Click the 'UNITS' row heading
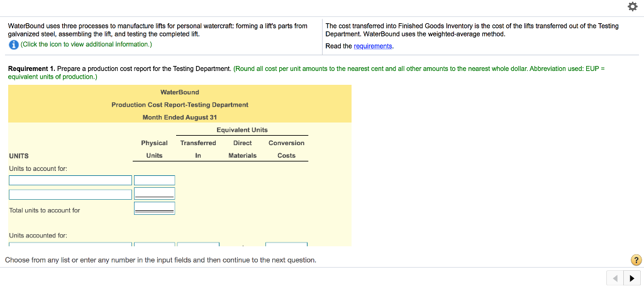Image resolution: width=644 pixels, height=289 pixels. click(19, 156)
